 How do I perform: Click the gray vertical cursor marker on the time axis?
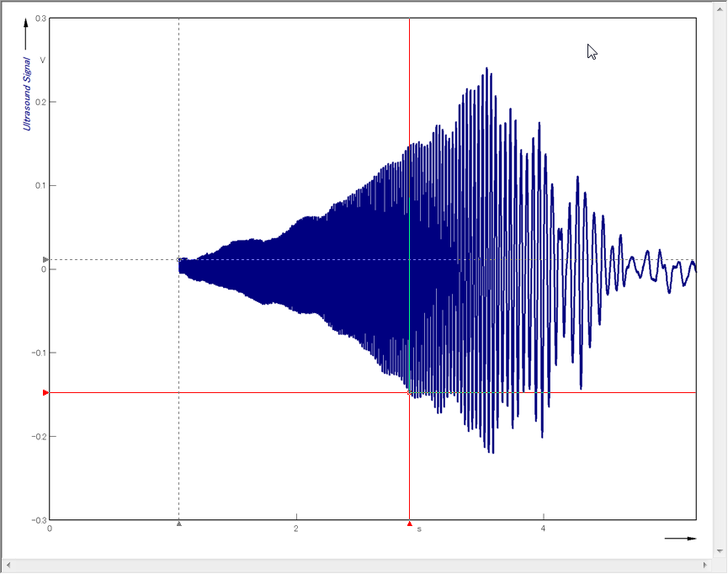179,524
